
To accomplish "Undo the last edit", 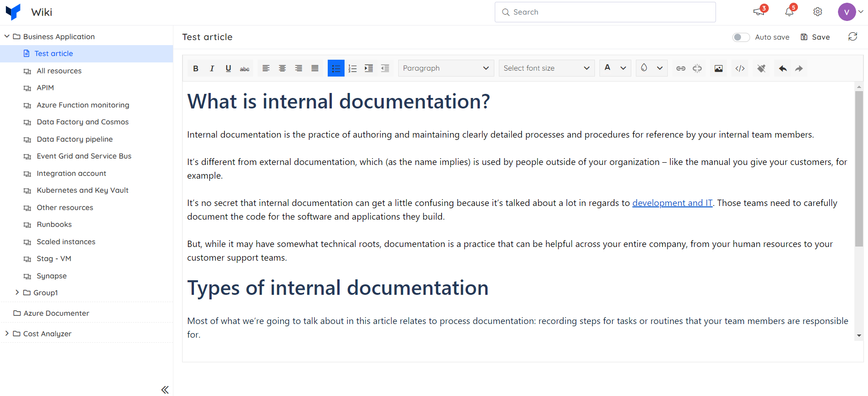I will click(783, 68).
